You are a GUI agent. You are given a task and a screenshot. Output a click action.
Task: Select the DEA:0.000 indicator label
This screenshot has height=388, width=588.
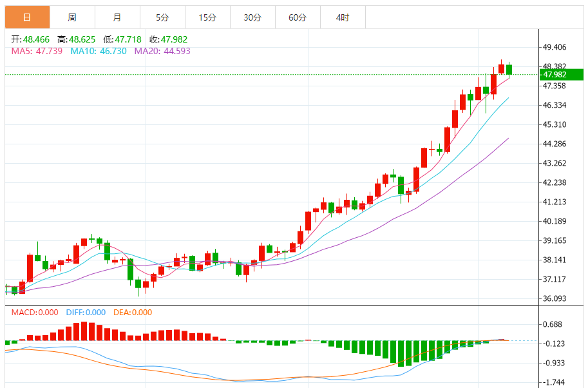pos(133,313)
